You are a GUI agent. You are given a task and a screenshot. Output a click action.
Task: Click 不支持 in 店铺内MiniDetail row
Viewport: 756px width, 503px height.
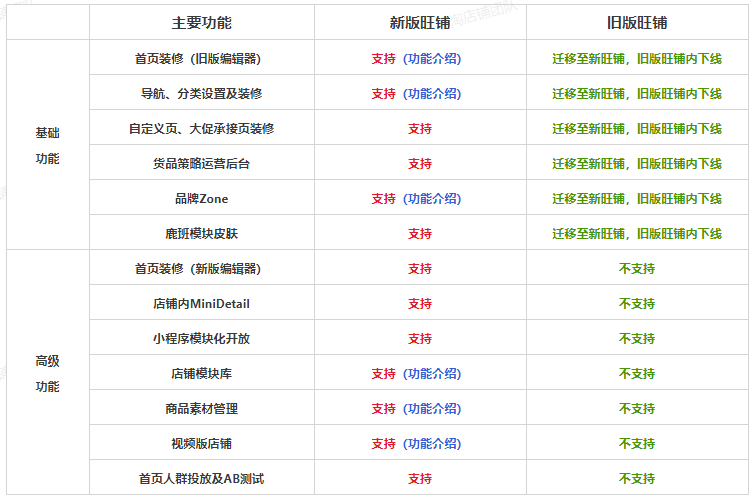[x=637, y=304]
